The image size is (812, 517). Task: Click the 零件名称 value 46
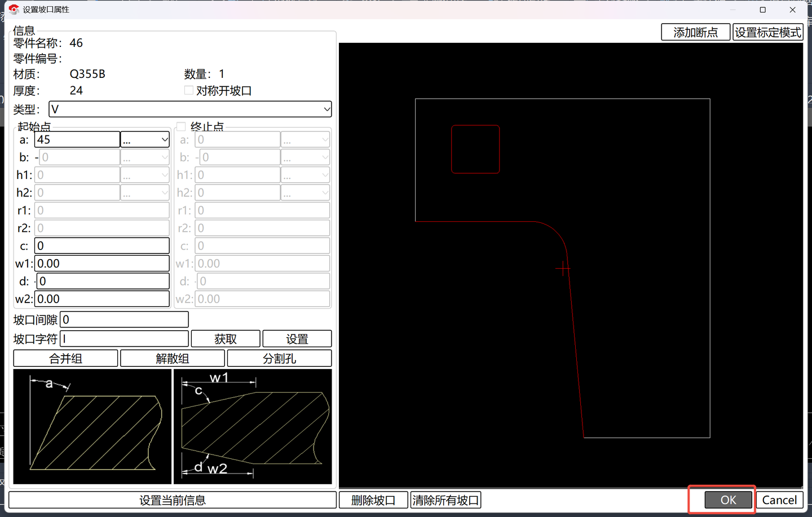[x=76, y=43]
